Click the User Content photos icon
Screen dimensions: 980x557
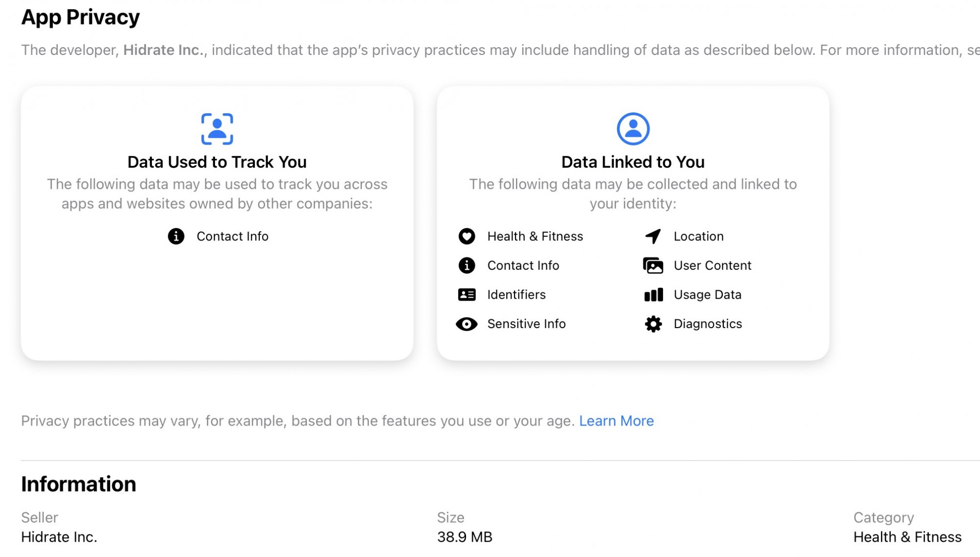click(x=653, y=265)
